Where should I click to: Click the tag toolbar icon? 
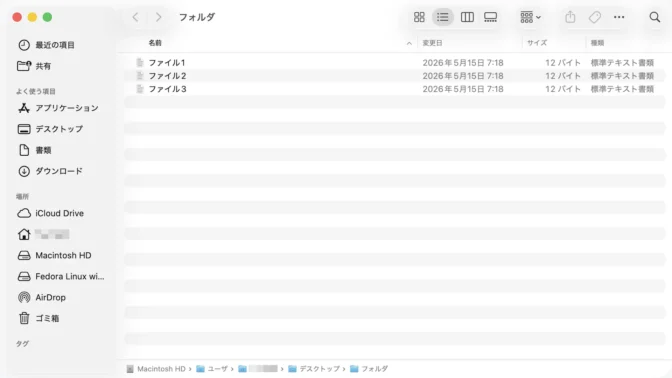coord(594,17)
